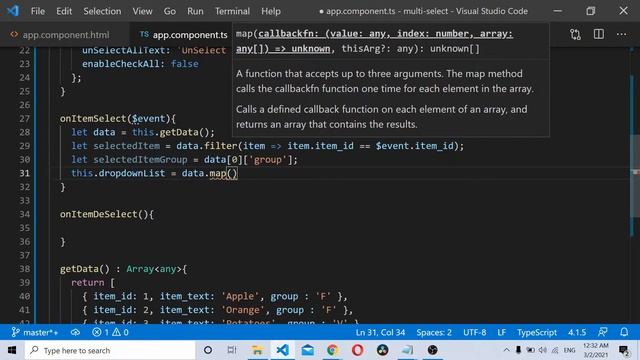Open the Windows Start menu

[x=12, y=350]
